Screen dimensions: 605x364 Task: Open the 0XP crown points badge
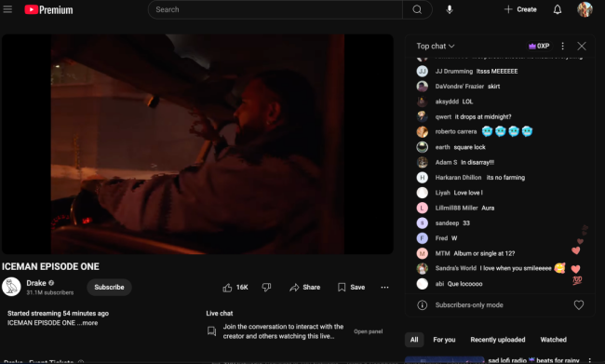[x=539, y=46]
